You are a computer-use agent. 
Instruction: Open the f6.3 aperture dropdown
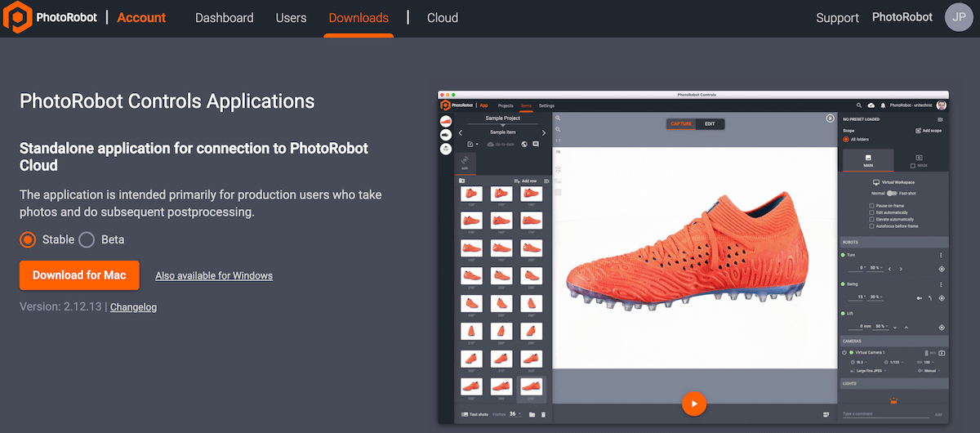[x=860, y=361]
